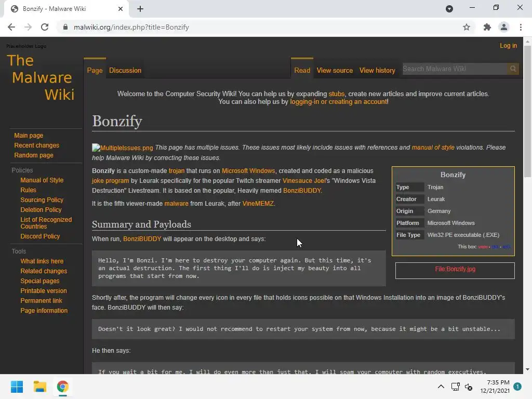
Task: Open the Extensions puzzle icon
Action: (x=487, y=27)
